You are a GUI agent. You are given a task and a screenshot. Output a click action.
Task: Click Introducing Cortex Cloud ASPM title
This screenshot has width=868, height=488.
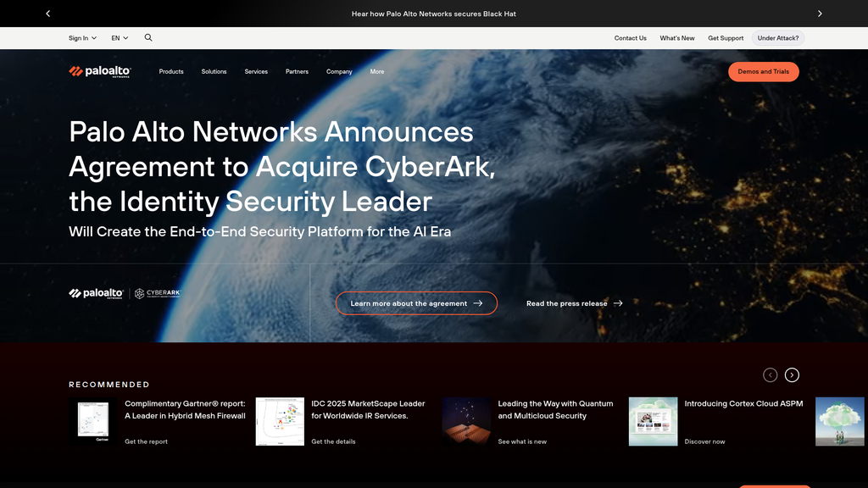tap(743, 404)
